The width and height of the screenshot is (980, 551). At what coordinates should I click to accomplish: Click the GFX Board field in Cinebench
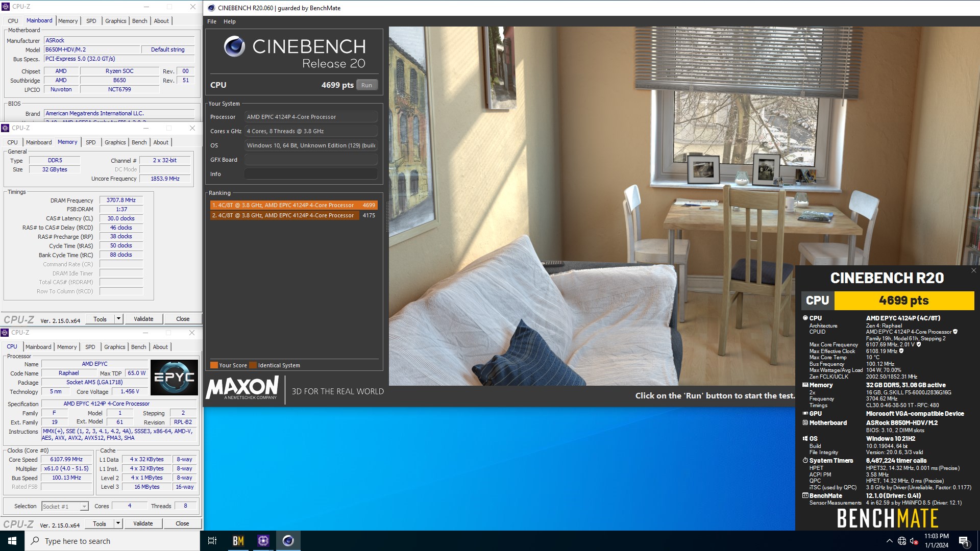pyautogui.click(x=311, y=160)
